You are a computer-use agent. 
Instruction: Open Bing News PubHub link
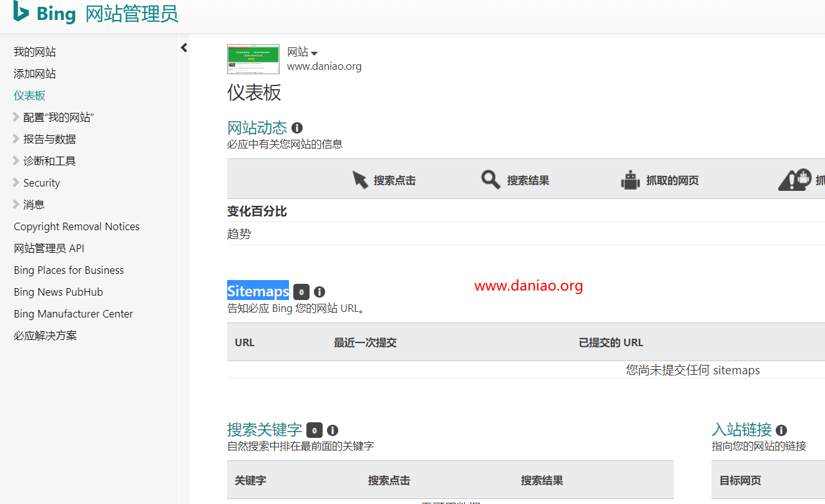pyautogui.click(x=59, y=292)
